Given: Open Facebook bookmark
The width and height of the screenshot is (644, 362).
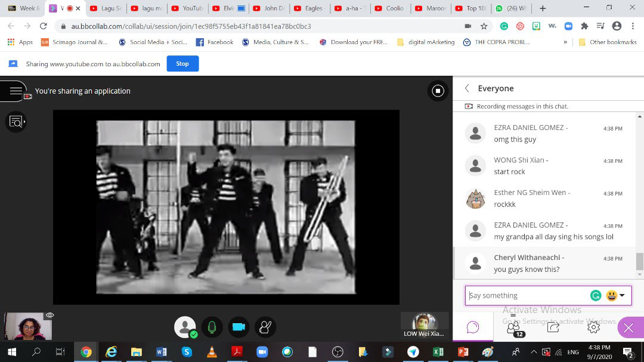Looking at the screenshot, I should 215,42.
